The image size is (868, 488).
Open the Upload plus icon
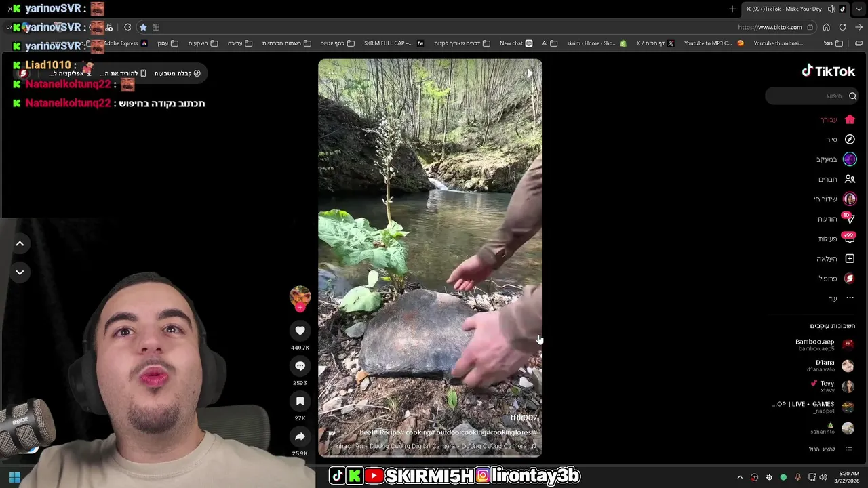click(850, 258)
